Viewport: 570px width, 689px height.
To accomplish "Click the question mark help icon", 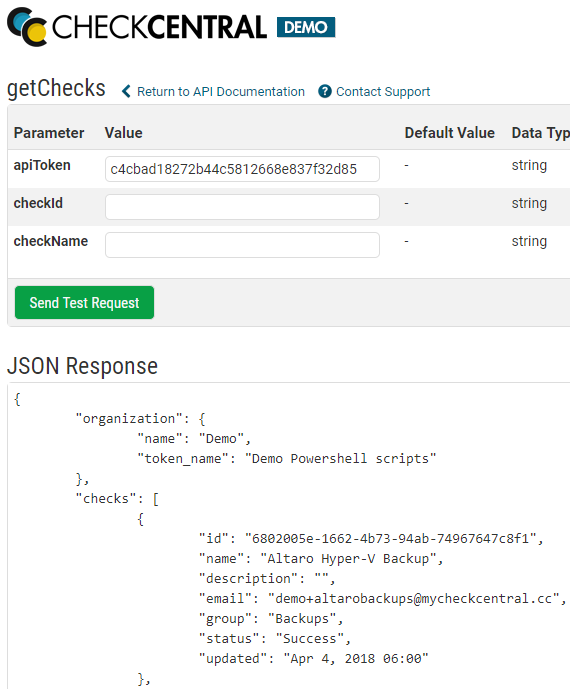I will click(x=325, y=91).
